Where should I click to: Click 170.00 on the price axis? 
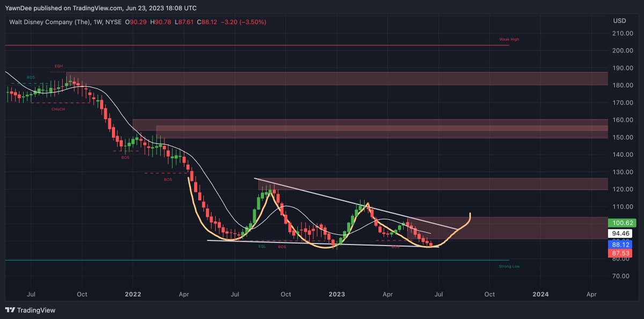[x=621, y=103]
